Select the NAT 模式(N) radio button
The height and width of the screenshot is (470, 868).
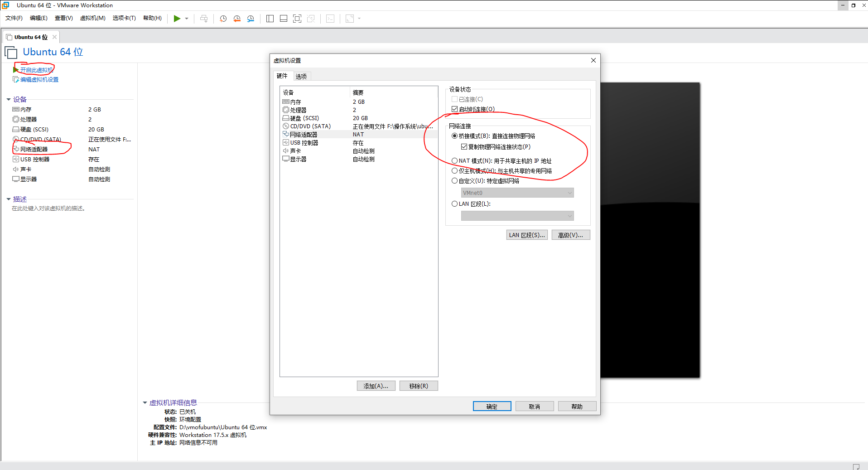(x=454, y=161)
